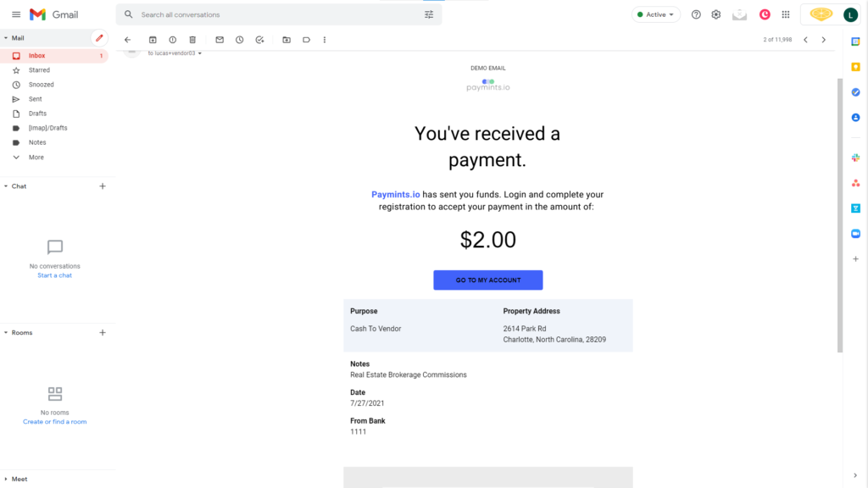Show recipient details arrow next to lucas+vendor03

(200, 53)
